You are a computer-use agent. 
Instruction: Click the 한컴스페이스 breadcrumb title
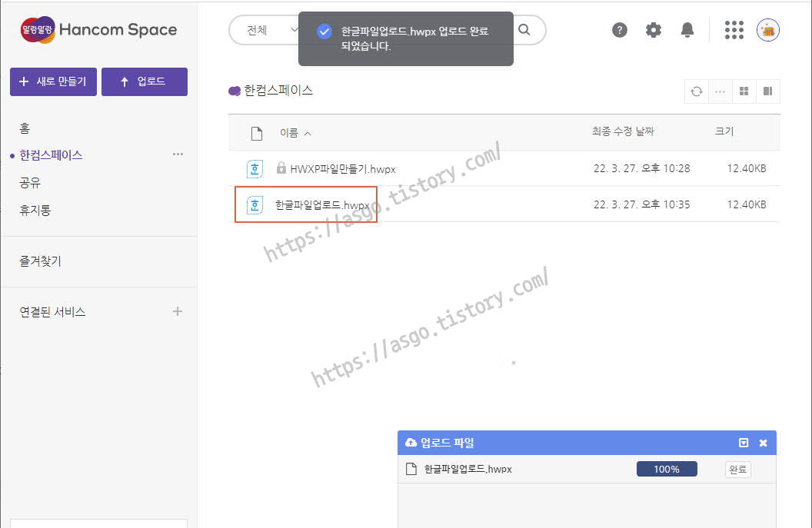tap(278, 91)
